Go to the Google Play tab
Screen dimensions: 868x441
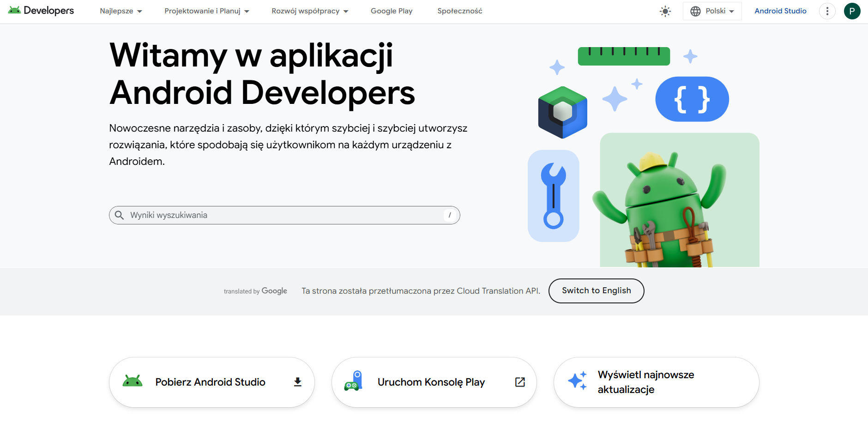point(392,11)
